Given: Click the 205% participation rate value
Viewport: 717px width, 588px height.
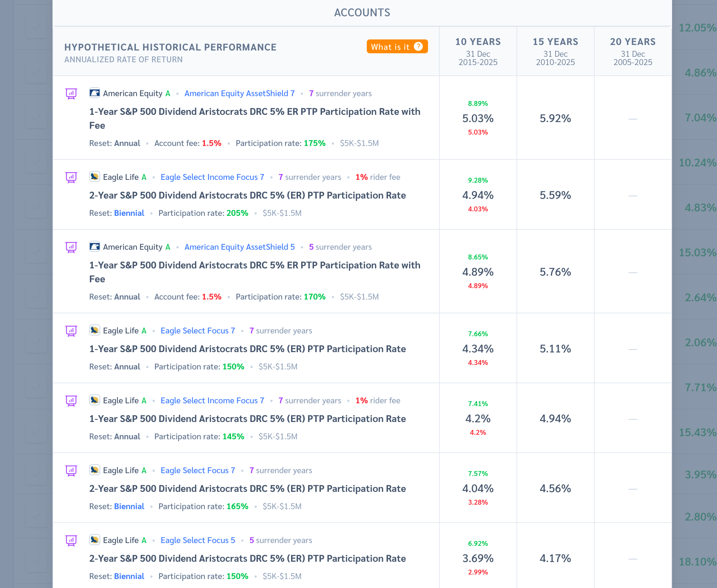Looking at the screenshot, I should pyautogui.click(x=238, y=213).
